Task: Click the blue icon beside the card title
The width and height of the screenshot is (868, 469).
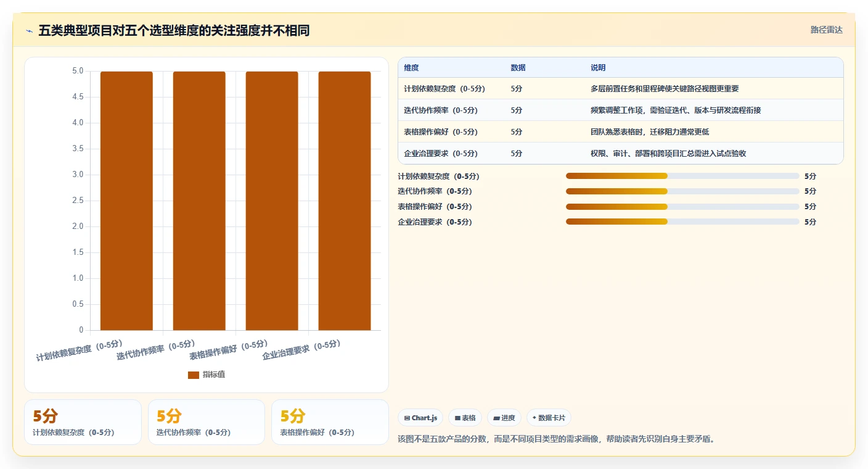Action: coord(29,31)
